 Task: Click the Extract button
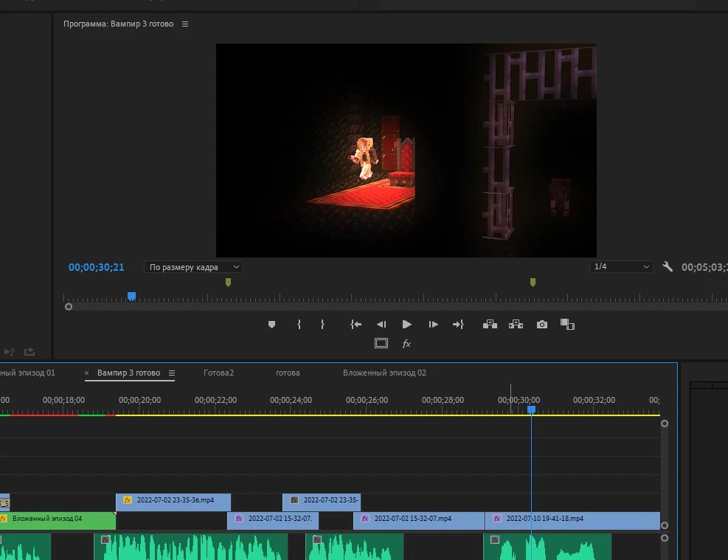pos(516,325)
